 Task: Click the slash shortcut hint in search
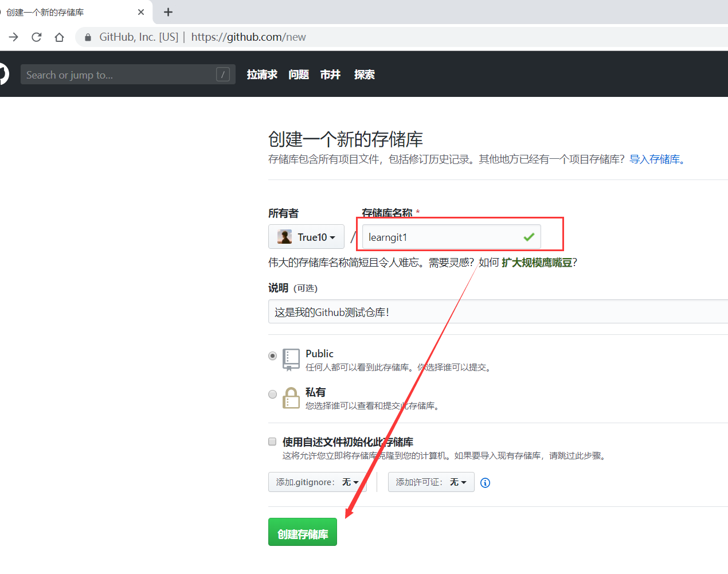pos(223,75)
